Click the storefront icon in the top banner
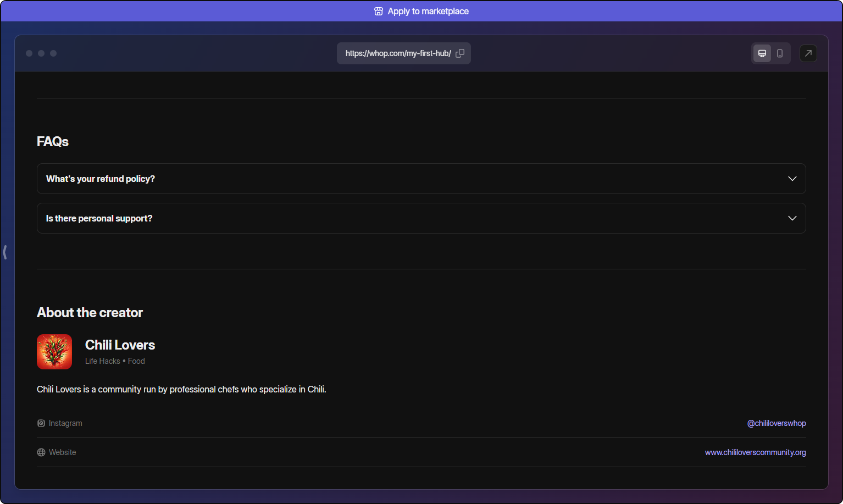The height and width of the screenshot is (504, 843). (379, 12)
